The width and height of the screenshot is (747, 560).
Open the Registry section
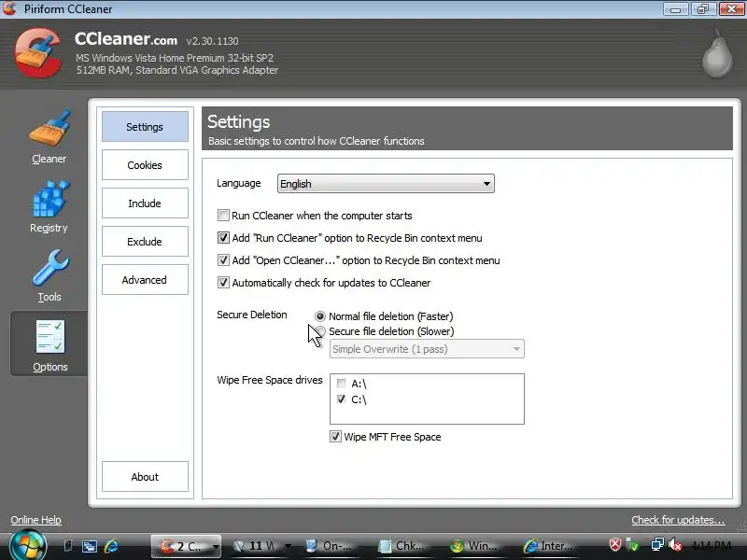[49, 206]
